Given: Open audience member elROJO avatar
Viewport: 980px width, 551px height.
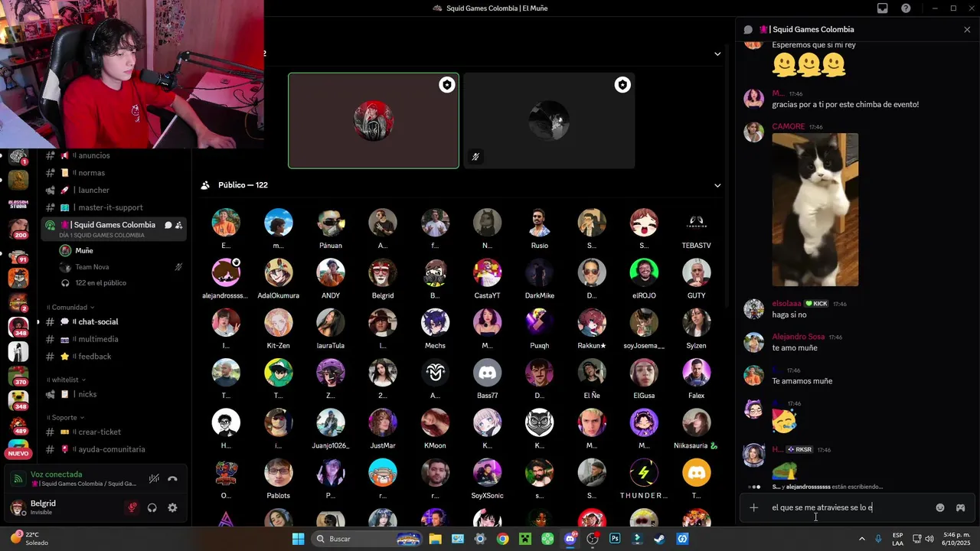Looking at the screenshot, I should click(x=644, y=272).
